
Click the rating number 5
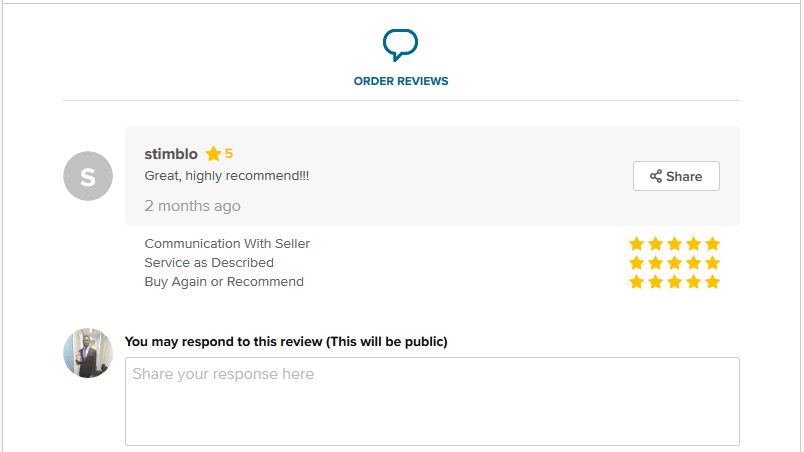229,153
